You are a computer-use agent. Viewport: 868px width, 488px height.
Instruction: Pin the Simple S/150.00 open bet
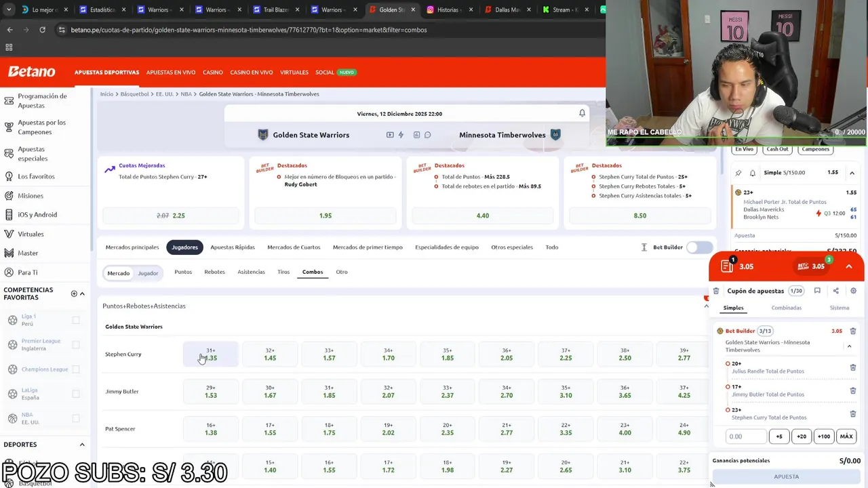pyautogui.click(x=738, y=173)
